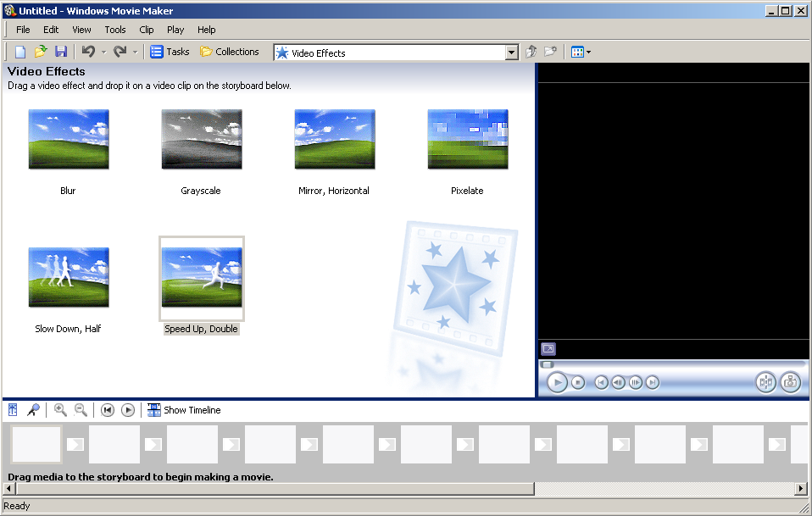The image size is (812, 516).
Task: Select the Mirror, Horizontal effect thumbnail
Action: pos(335,139)
